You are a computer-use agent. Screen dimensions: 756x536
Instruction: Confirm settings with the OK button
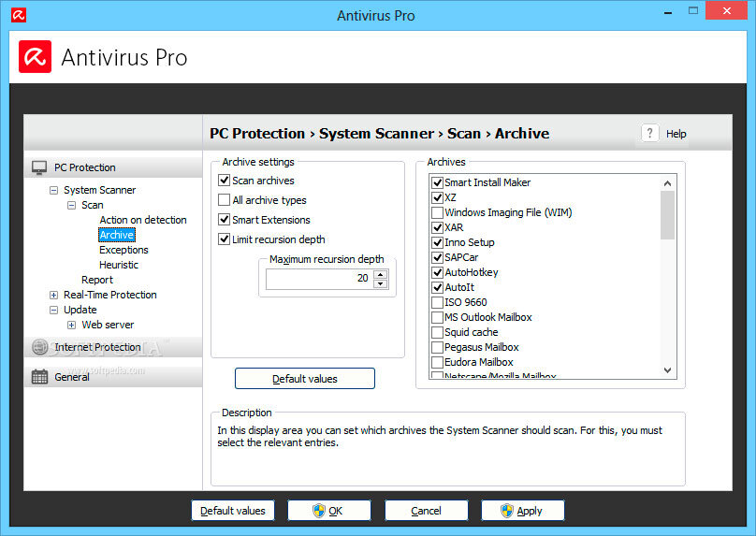(329, 511)
